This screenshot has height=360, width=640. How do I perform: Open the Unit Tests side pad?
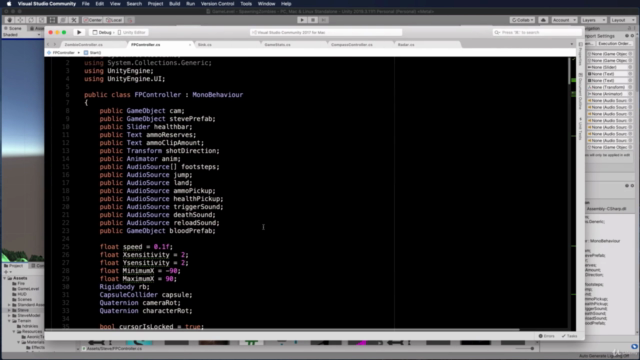click(x=580, y=129)
